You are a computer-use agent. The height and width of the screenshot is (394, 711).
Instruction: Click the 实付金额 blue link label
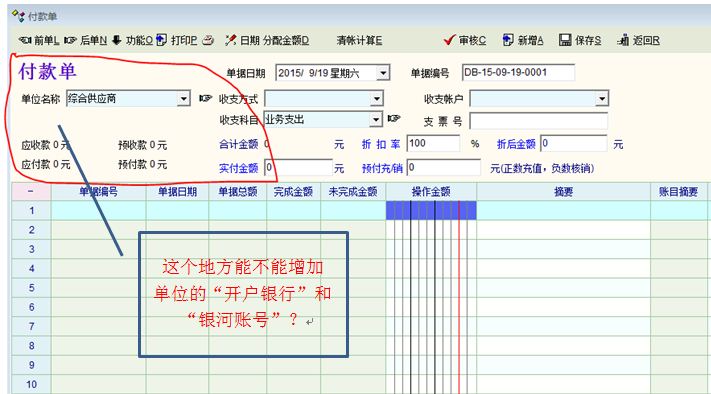coord(239,168)
